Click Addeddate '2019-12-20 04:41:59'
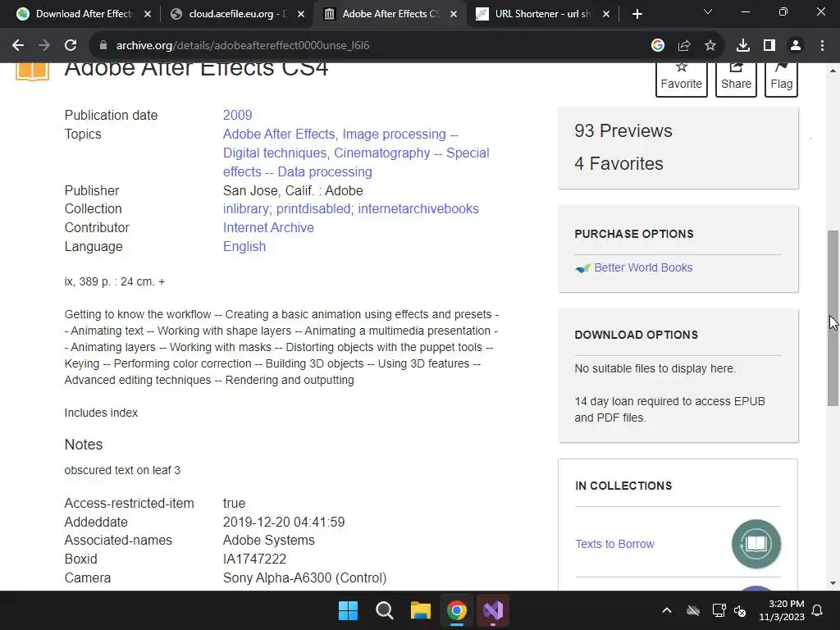The height and width of the screenshot is (630, 840). pos(284,522)
